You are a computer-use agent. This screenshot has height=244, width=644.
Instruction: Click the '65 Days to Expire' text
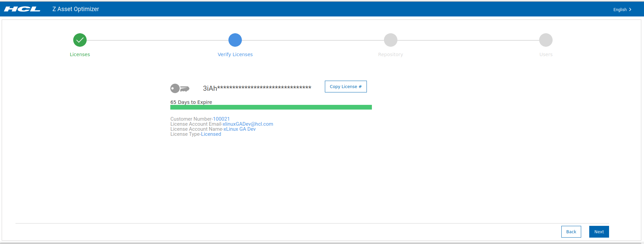click(x=191, y=102)
